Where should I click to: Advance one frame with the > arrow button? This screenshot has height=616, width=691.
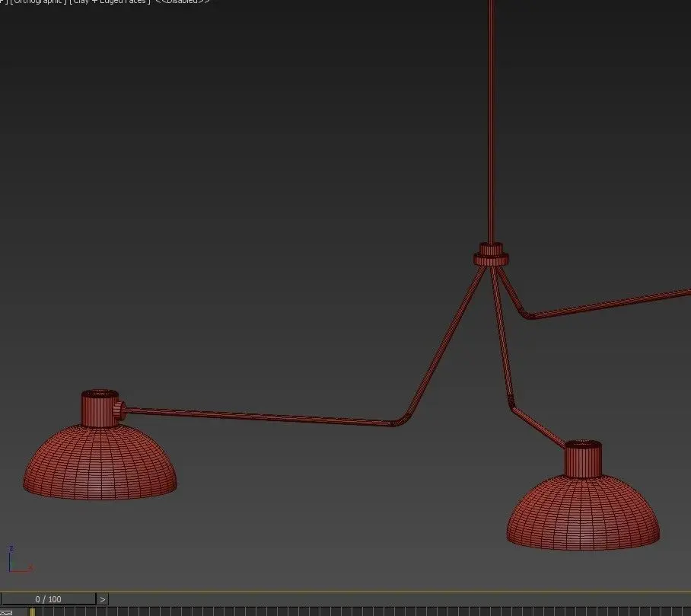point(103,599)
